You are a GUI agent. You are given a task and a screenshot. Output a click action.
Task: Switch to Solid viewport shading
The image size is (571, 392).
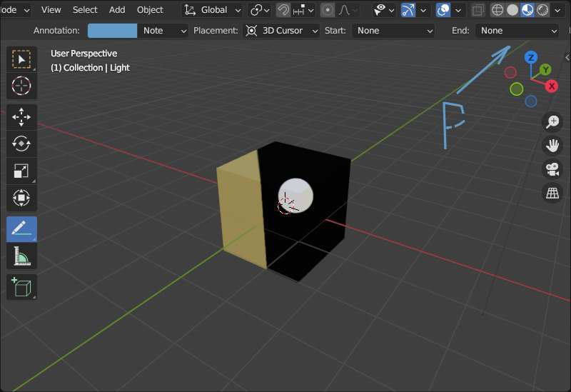coord(512,10)
